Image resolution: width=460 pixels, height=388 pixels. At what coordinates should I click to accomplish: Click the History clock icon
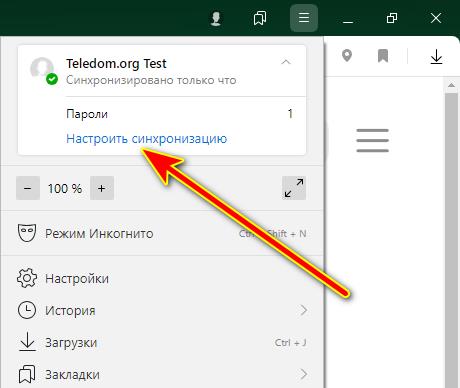[x=27, y=310]
